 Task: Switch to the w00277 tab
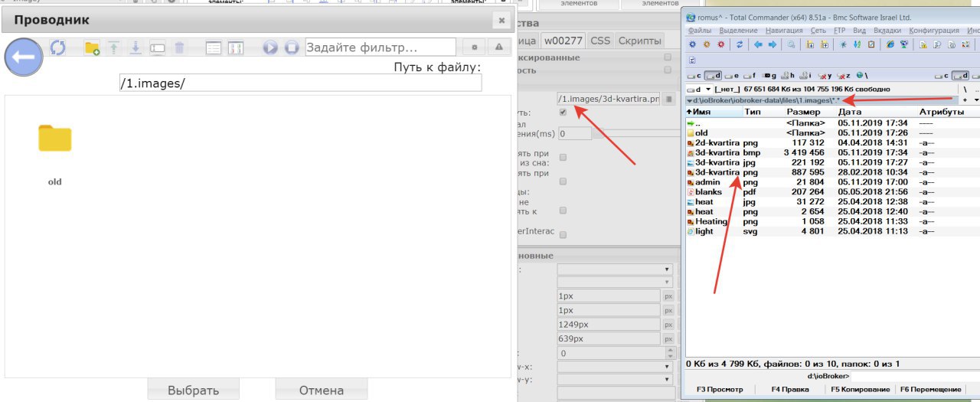point(564,41)
